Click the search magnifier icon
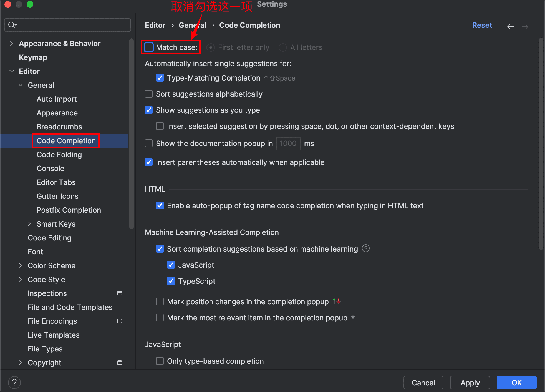545x392 pixels. point(12,25)
